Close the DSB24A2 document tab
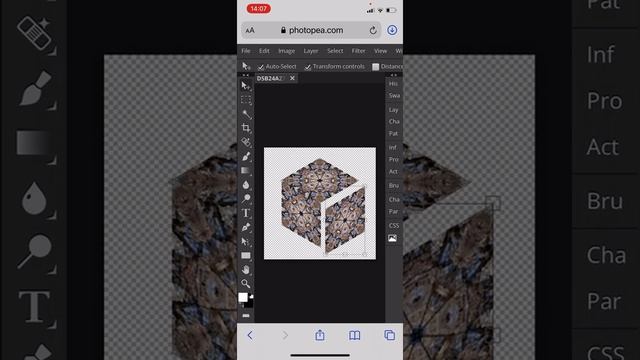Image resolution: width=640 pixels, height=360 pixels. [292, 78]
